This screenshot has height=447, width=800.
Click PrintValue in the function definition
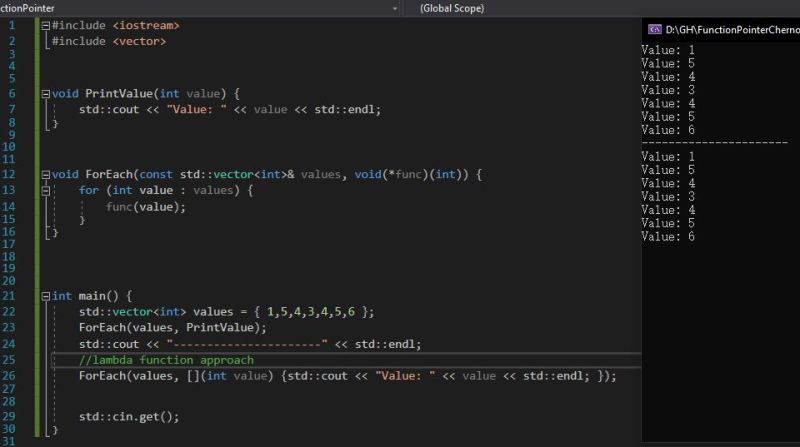point(119,94)
